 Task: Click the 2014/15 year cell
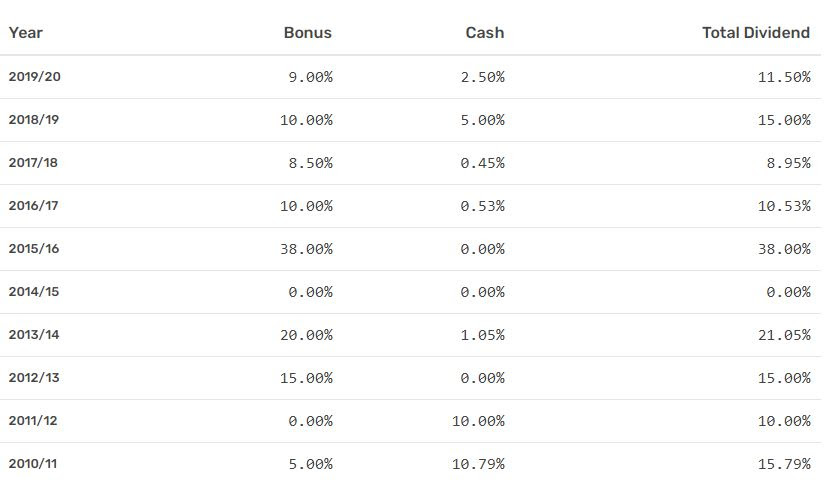[x=34, y=292]
